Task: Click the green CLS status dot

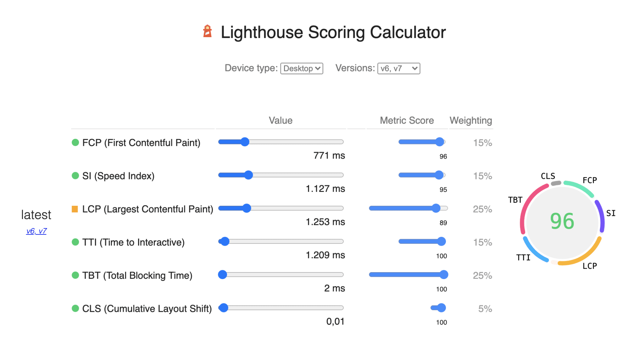Action: tap(75, 308)
